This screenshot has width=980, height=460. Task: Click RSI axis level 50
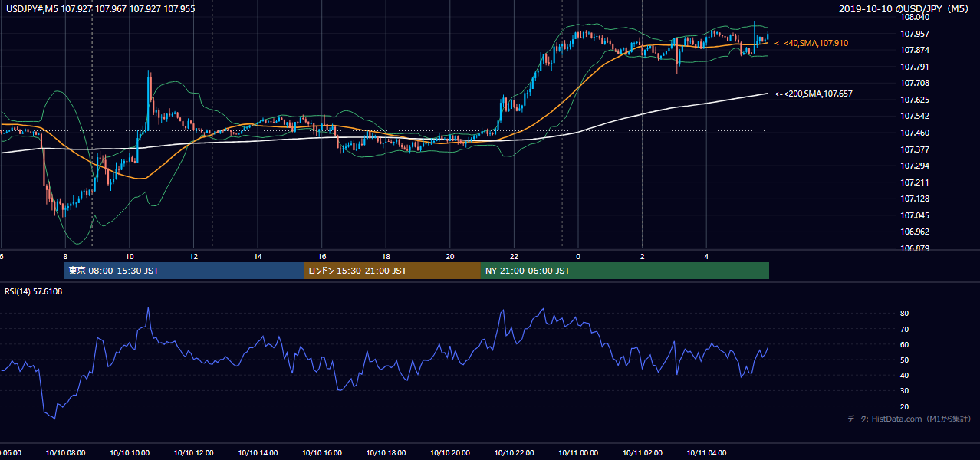click(905, 360)
